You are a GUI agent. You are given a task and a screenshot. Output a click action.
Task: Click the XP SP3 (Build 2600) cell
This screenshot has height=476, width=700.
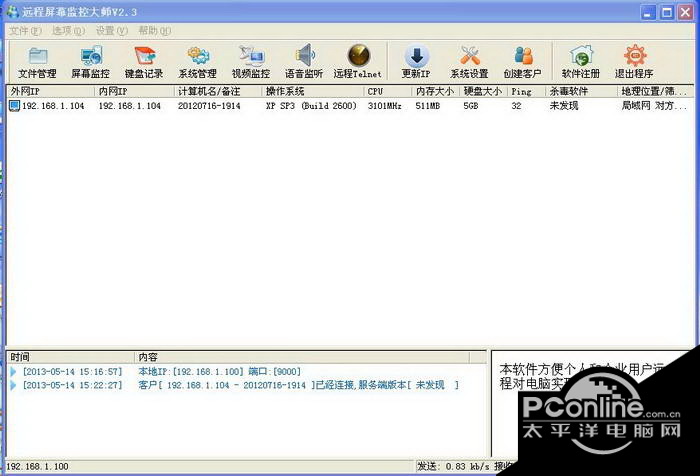point(311,106)
